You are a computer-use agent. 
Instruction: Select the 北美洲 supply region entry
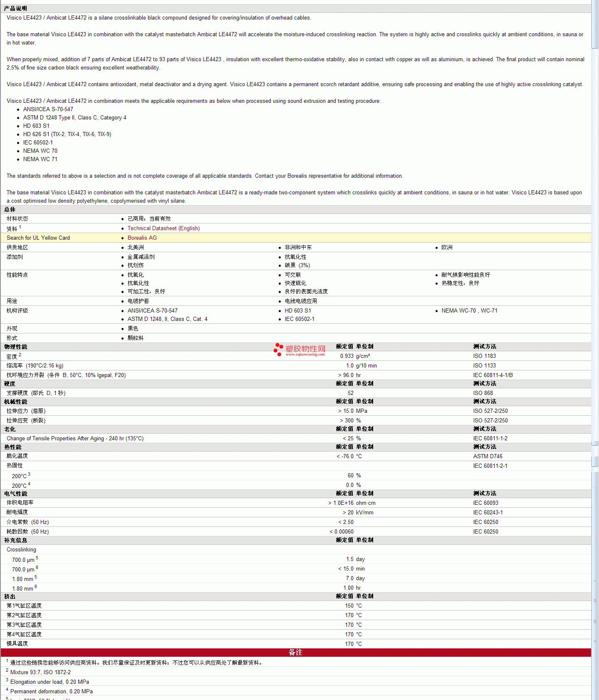pyautogui.click(x=136, y=247)
